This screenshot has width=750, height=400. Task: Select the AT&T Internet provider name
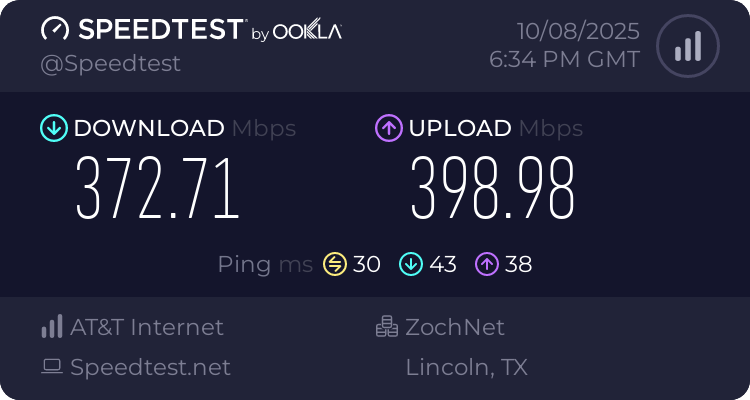(x=147, y=327)
